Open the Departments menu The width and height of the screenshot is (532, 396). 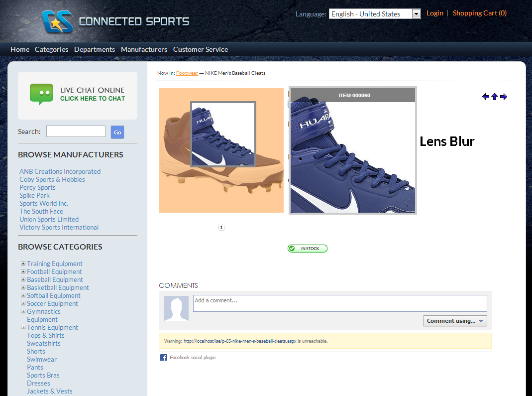(x=95, y=50)
